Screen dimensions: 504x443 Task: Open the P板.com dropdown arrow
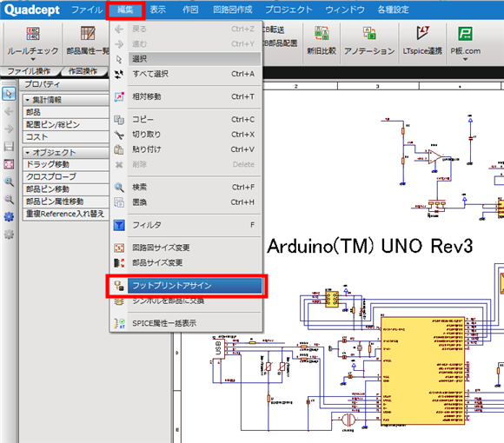click(x=465, y=59)
